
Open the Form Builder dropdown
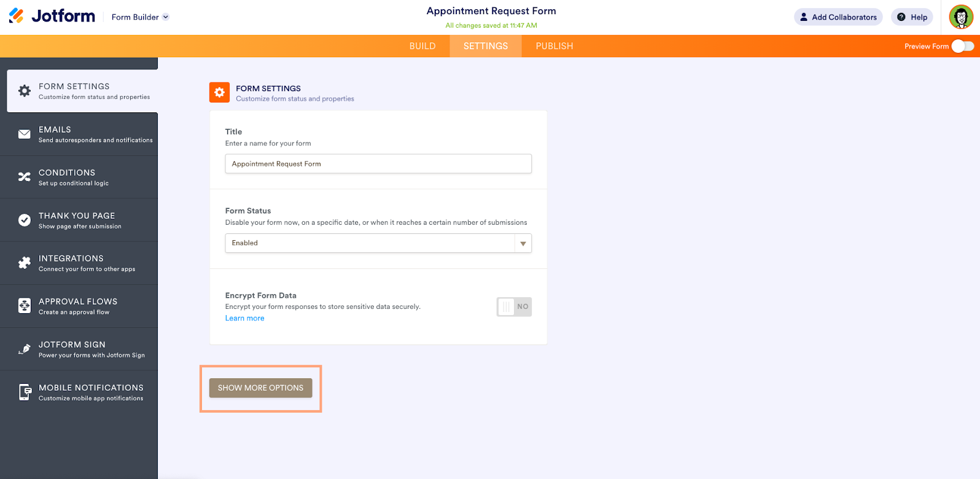pos(140,17)
